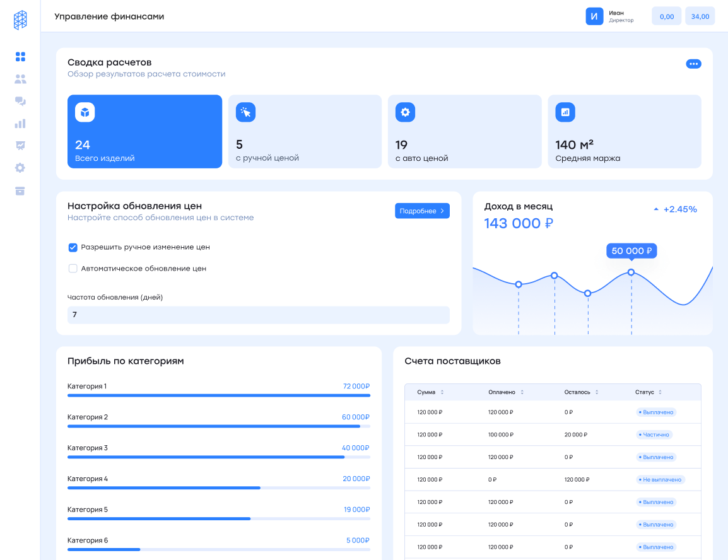Click the user avatar with letter И

[x=594, y=16]
